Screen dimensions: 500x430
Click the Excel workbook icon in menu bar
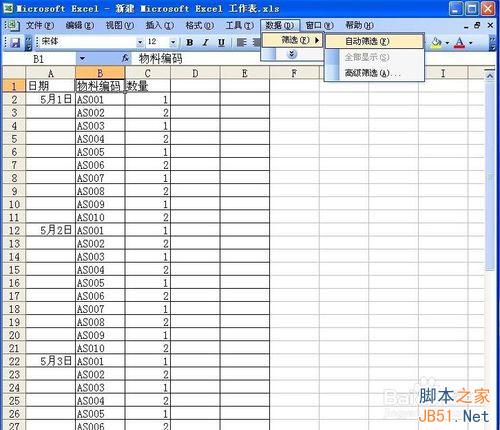click(x=12, y=25)
